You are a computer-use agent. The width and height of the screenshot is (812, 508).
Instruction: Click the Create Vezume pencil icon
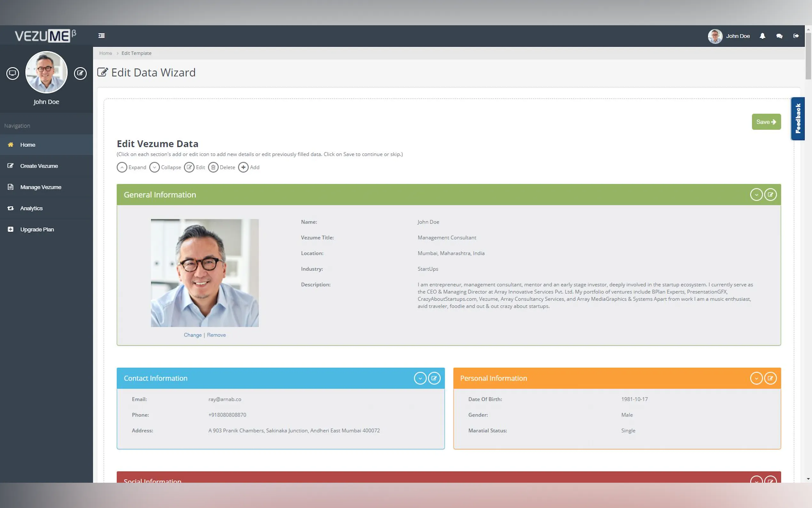coord(11,166)
